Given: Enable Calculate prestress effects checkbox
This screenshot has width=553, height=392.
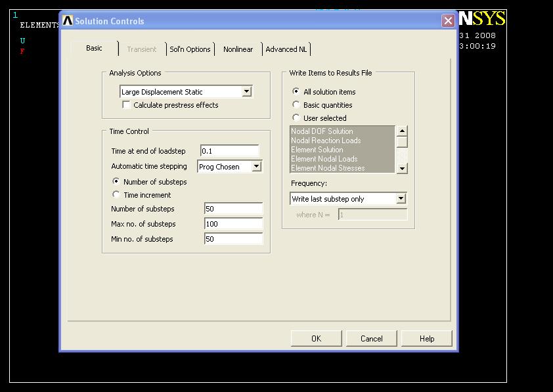Looking at the screenshot, I should click(x=127, y=105).
